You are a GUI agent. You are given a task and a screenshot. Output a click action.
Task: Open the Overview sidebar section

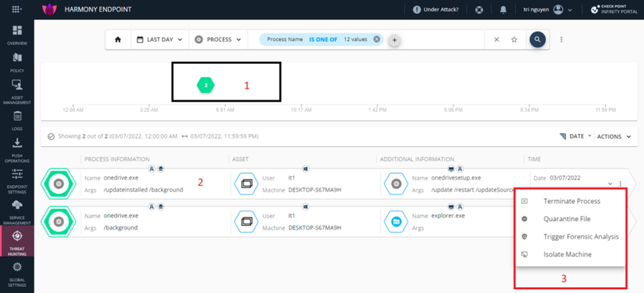(x=17, y=34)
